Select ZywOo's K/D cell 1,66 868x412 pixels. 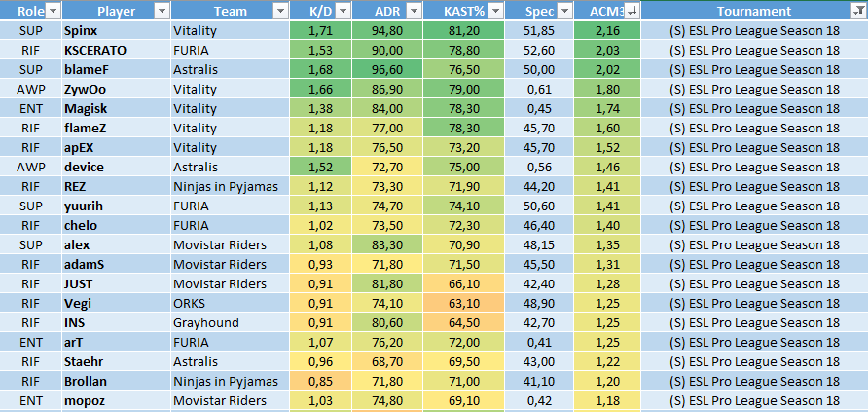pos(320,89)
